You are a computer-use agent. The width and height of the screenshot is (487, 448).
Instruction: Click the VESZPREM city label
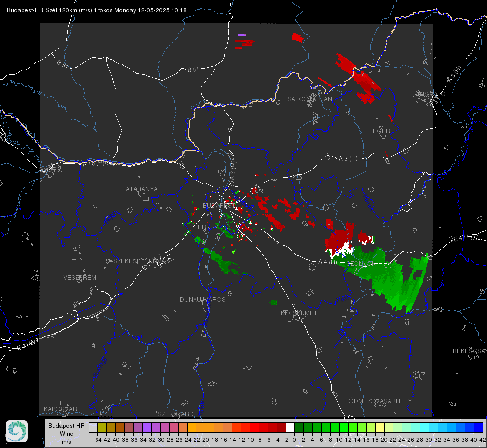point(80,277)
